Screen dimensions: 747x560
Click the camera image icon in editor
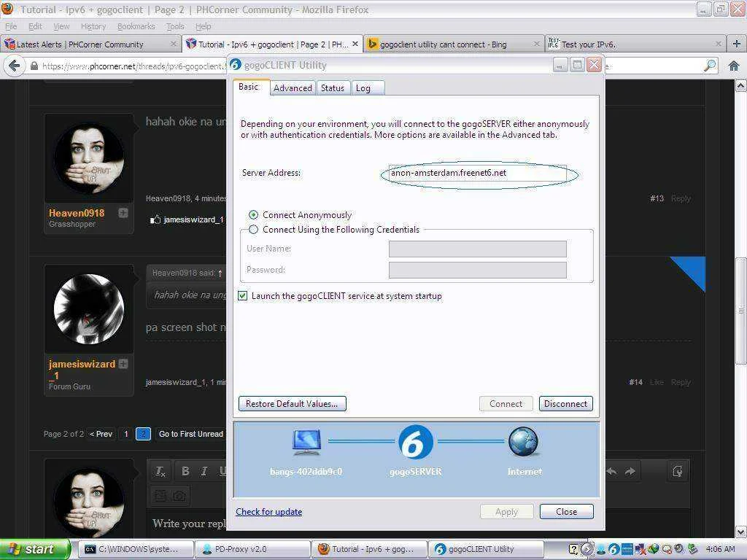click(179, 496)
